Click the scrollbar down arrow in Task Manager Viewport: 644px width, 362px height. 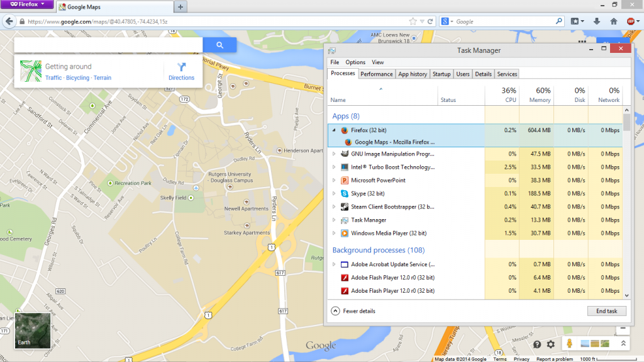click(x=627, y=295)
